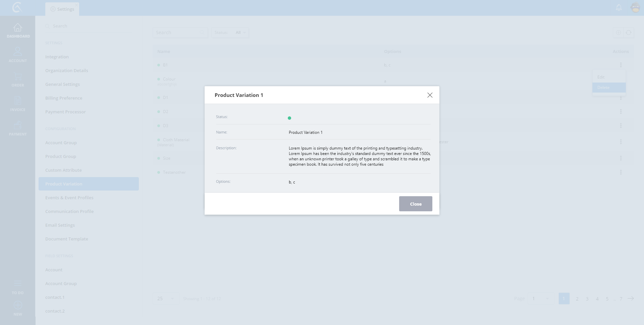Open the Payment sidebar icon
Image resolution: width=644 pixels, height=325 pixels.
point(18,125)
